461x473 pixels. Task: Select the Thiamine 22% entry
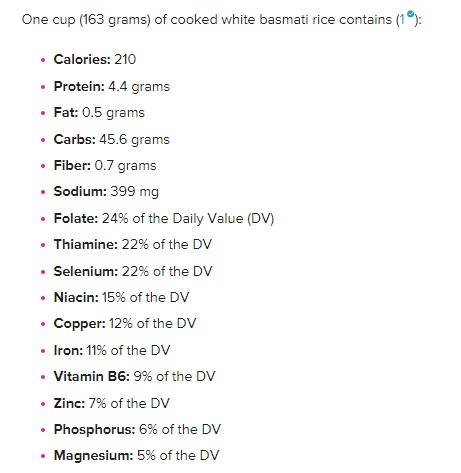click(133, 245)
